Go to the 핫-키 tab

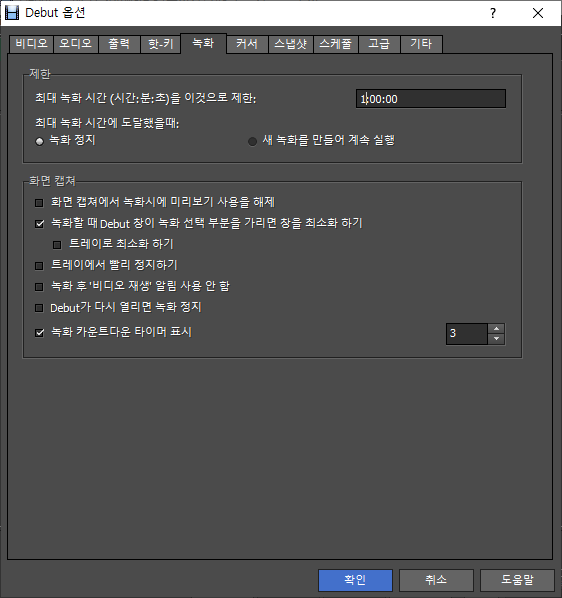(x=161, y=44)
